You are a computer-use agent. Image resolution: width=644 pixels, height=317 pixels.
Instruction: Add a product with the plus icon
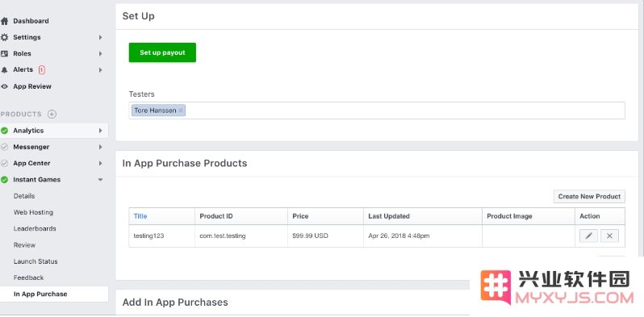(52, 115)
